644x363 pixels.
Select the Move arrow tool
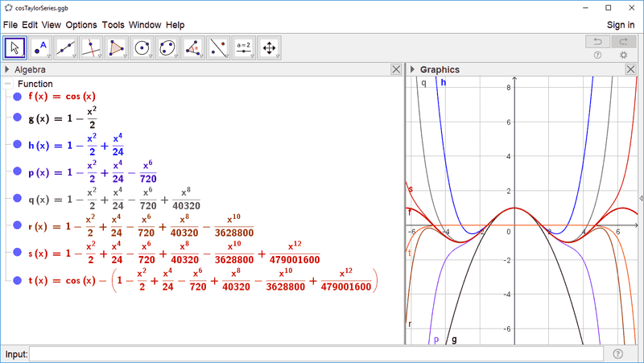14,47
